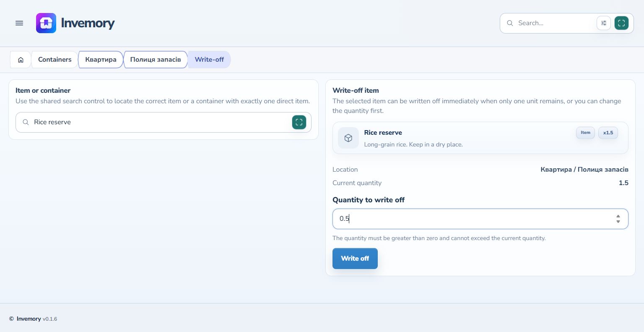Viewport: 644px width, 332px height.
Task: Click the Invemory logo icon
Action: click(46, 23)
